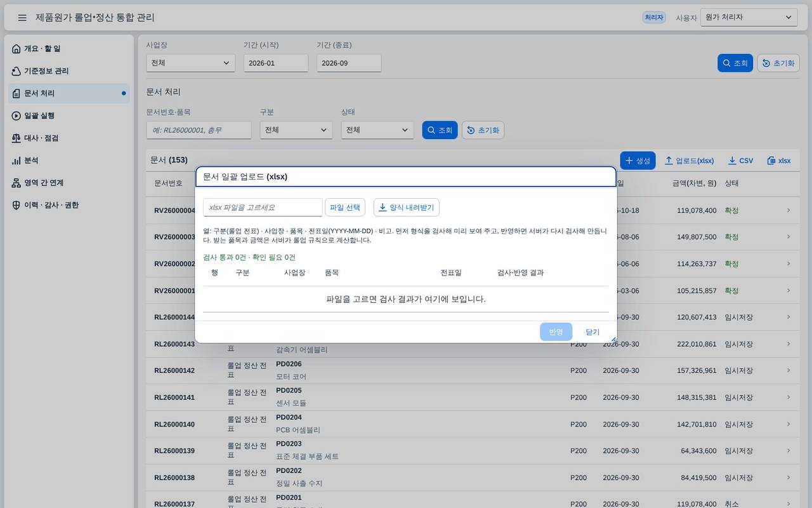
Task: Open 개요 · 할 일 in sidebar
Action: (x=70, y=49)
